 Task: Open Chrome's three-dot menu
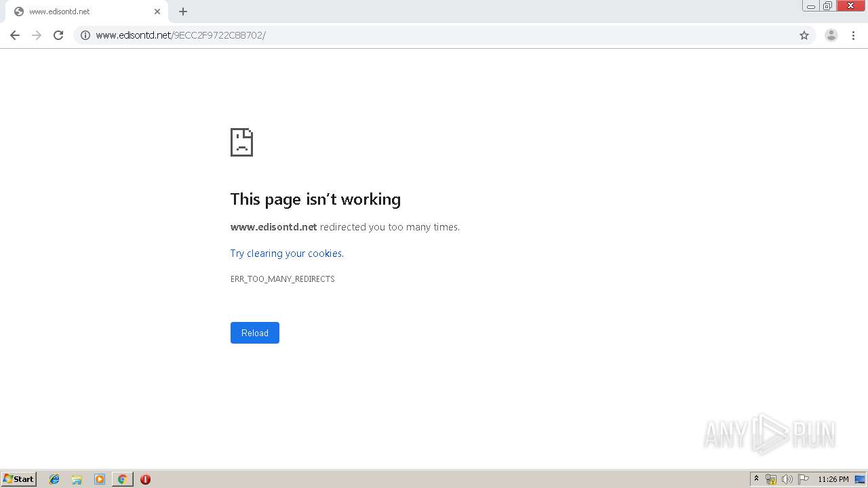point(853,35)
